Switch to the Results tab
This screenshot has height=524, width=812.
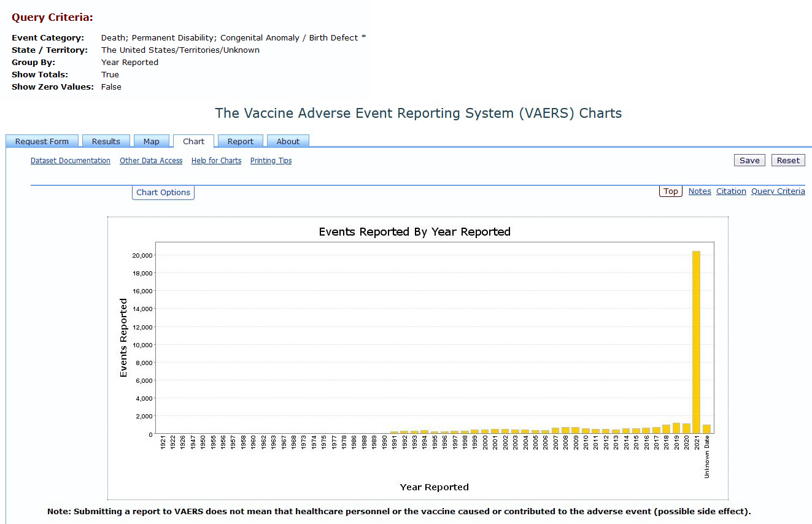pos(106,141)
